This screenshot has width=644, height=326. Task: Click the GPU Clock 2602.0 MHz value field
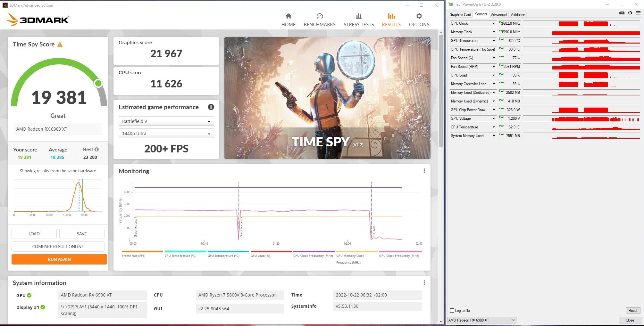coord(510,23)
